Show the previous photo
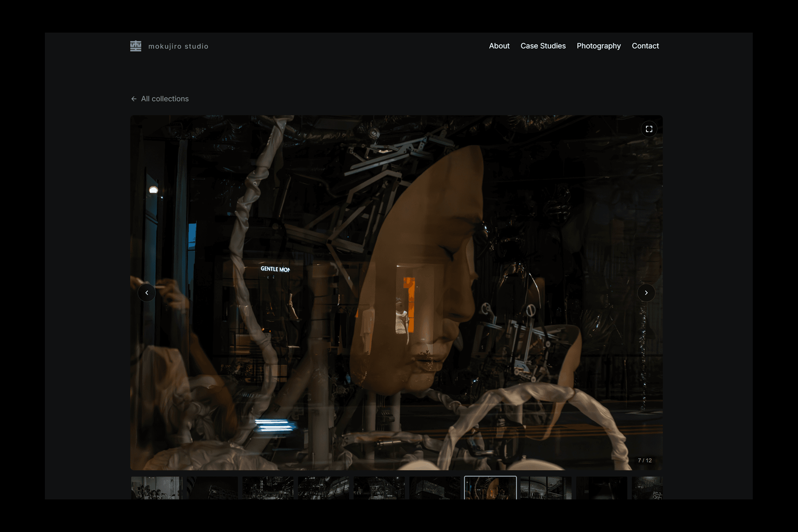Image resolution: width=798 pixels, height=532 pixels. click(x=147, y=293)
